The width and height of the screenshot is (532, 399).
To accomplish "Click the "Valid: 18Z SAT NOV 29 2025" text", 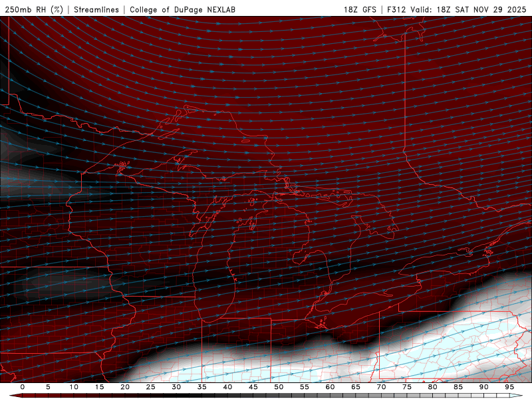I will 468,9.
